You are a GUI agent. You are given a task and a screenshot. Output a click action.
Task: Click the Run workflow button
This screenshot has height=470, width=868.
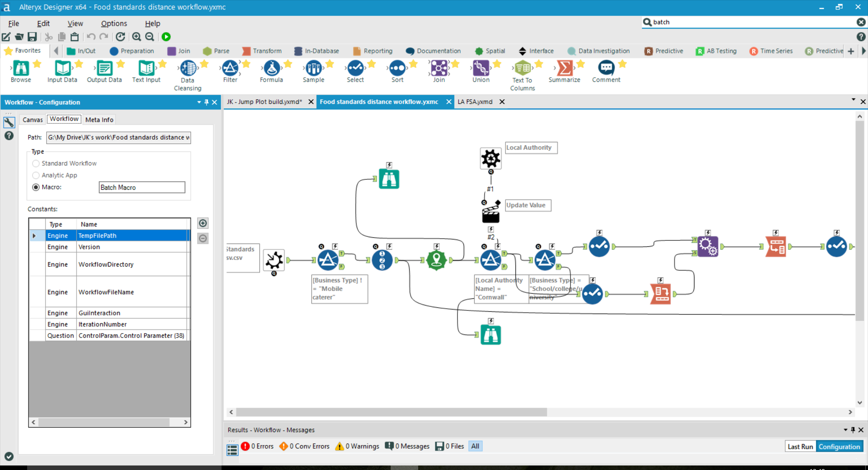[x=166, y=37]
